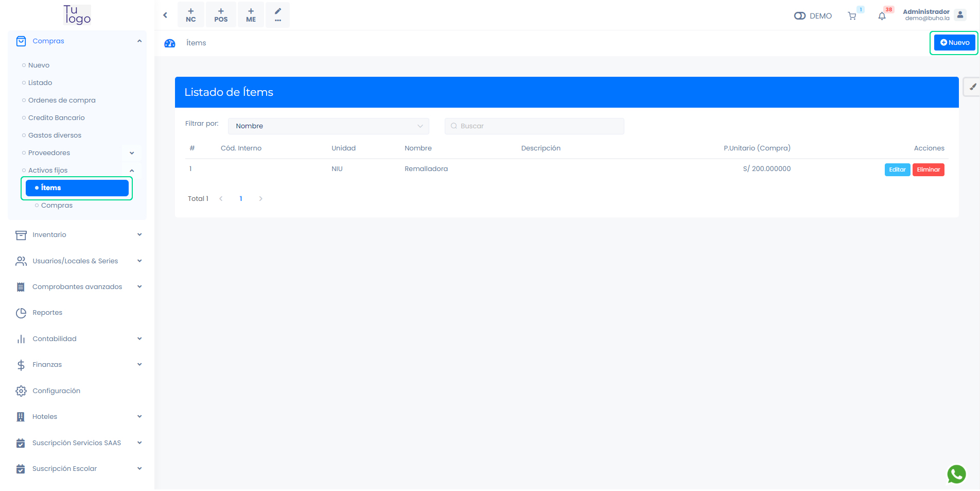Collapse the Compras sidebar section

click(x=139, y=41)
